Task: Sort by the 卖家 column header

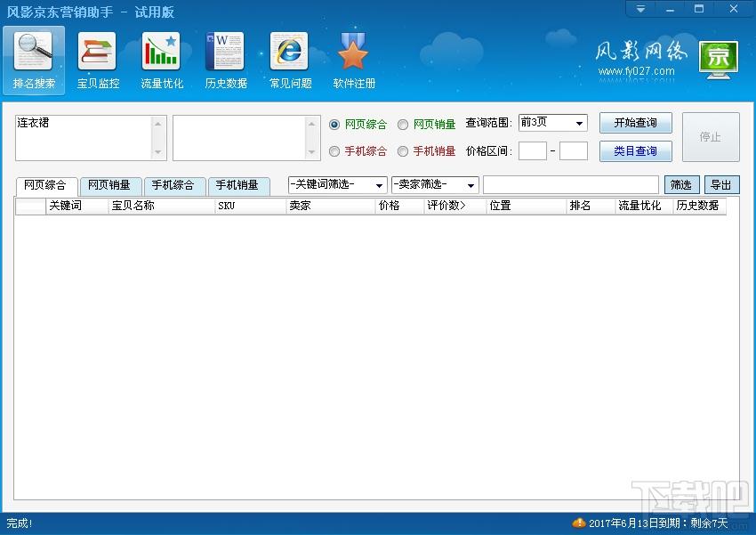Action: [331, 206]
